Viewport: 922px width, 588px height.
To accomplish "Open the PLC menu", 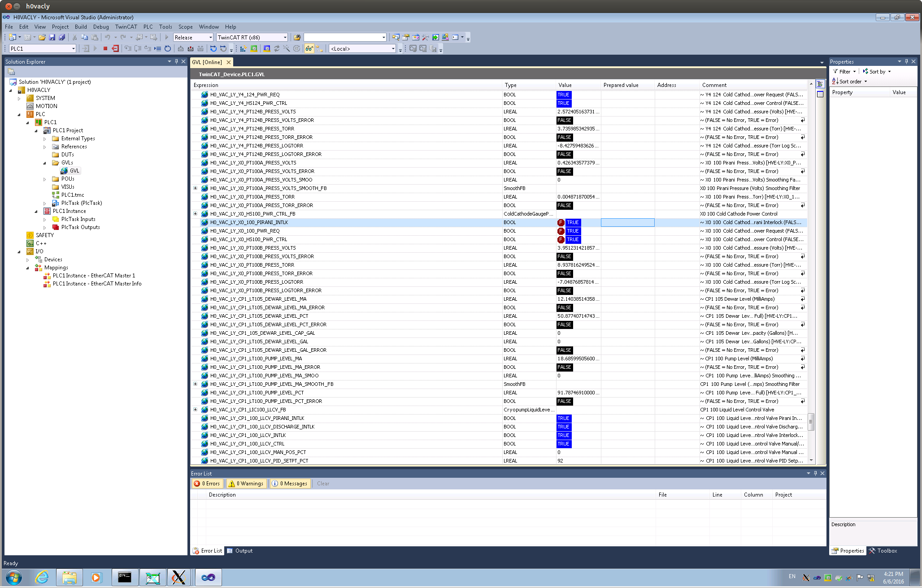I will point(148,27).
